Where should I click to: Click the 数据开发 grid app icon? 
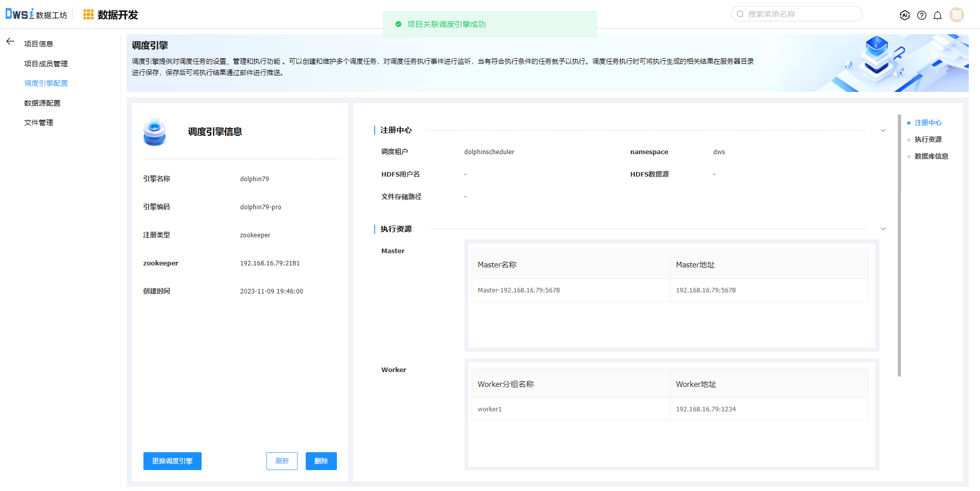(x=88, y=15)
